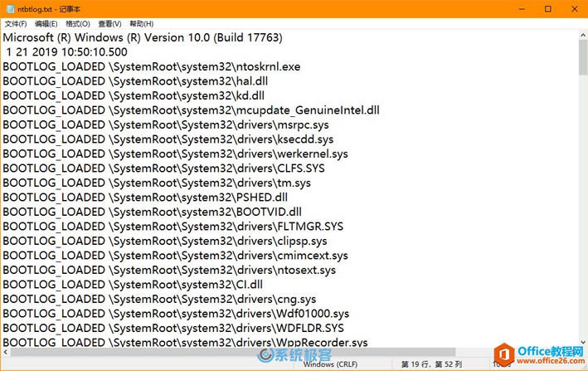Click the horizontal scrollbar thumb
The image size is (588, 371).
(x=233, y=352)
